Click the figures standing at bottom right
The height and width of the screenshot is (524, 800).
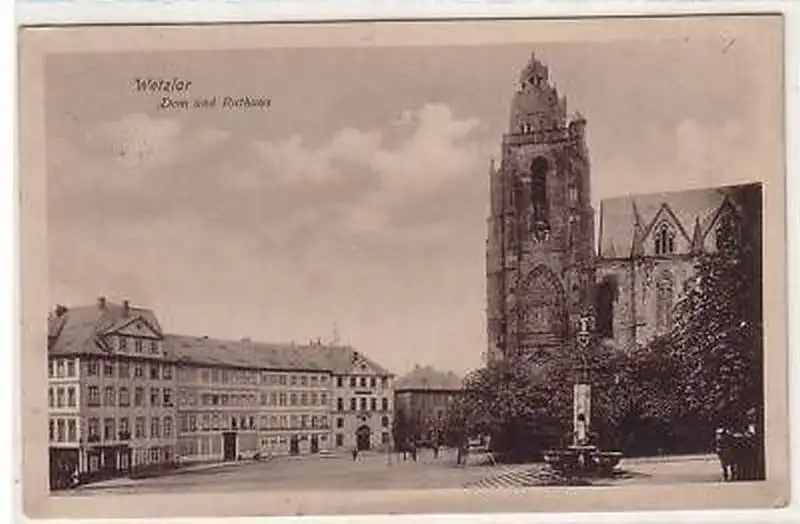(x=735, y=455)
